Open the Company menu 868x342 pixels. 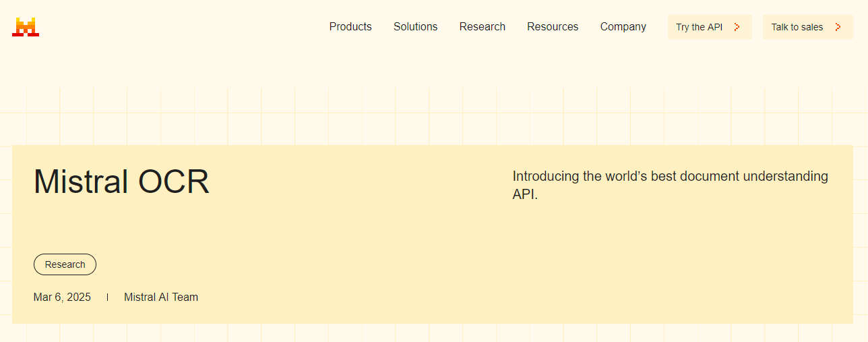tap(623, 27)
